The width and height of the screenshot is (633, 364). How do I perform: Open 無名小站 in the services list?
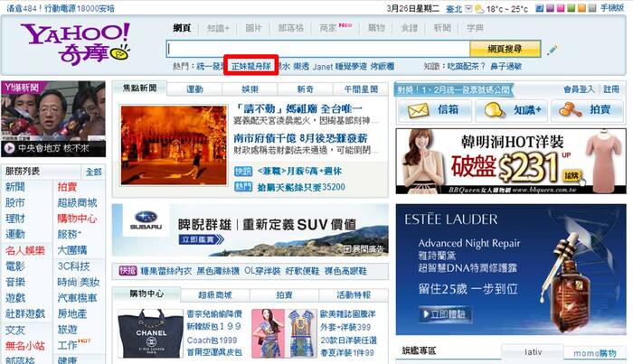click(x=25, y=345)
